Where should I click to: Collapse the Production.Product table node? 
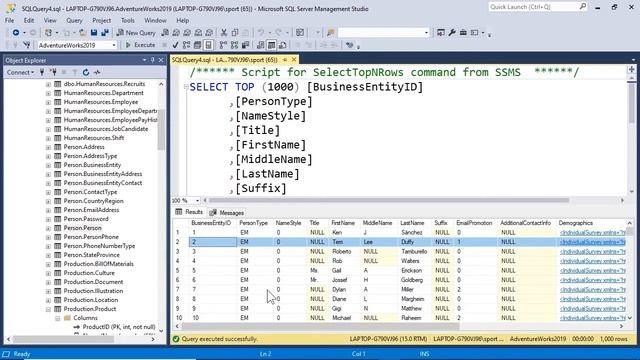click(x=48, y=309)
